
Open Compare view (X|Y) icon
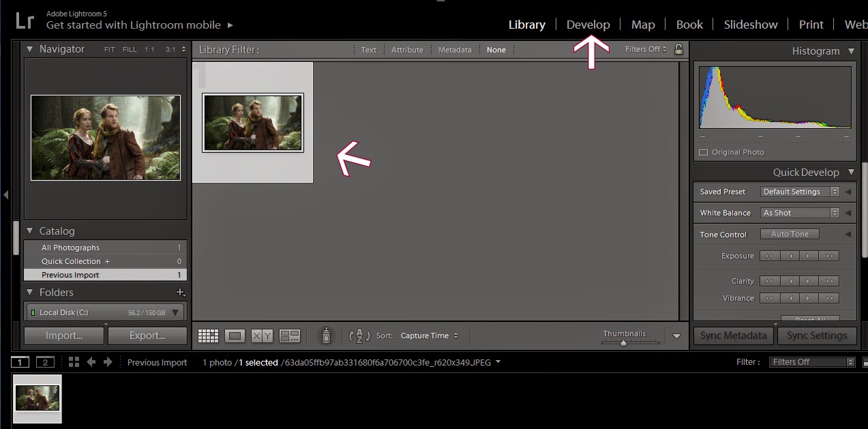click(x=262, y=336)
